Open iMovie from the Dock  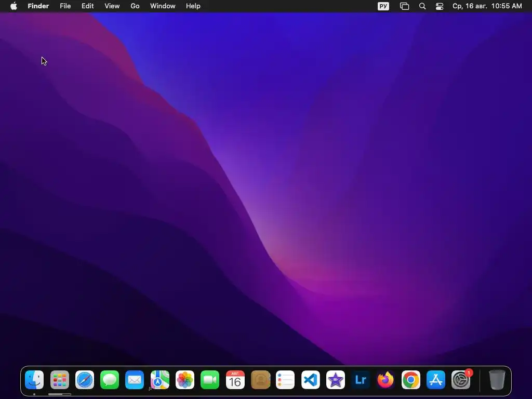[336, 380]
